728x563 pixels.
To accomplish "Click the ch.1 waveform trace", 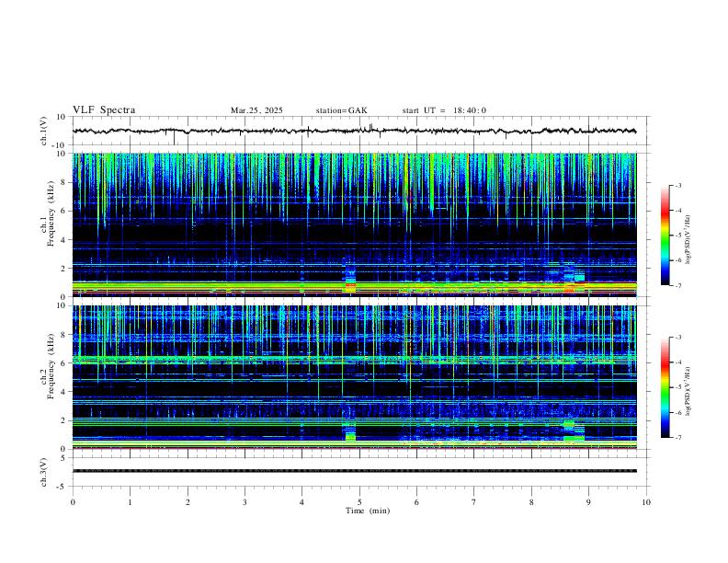I will click(354, 131).
